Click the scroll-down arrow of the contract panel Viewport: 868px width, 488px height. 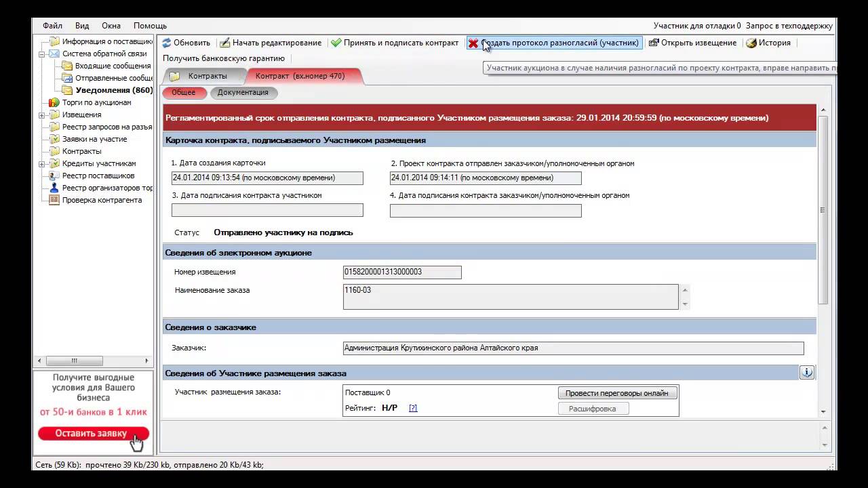823,411
